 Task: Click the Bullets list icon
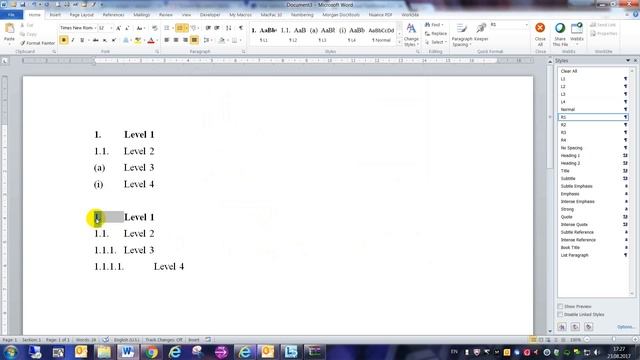(x=167, y=28)
